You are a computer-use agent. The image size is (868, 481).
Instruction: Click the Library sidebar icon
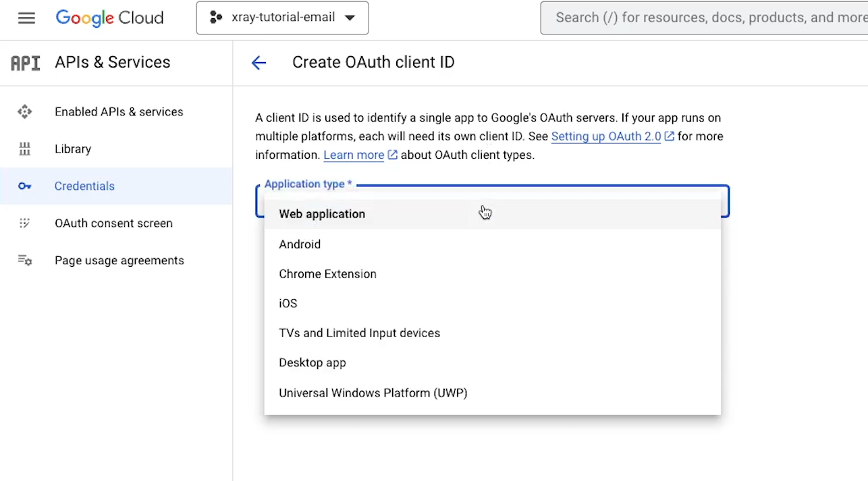pyautogui.click(x=25, y=149)
